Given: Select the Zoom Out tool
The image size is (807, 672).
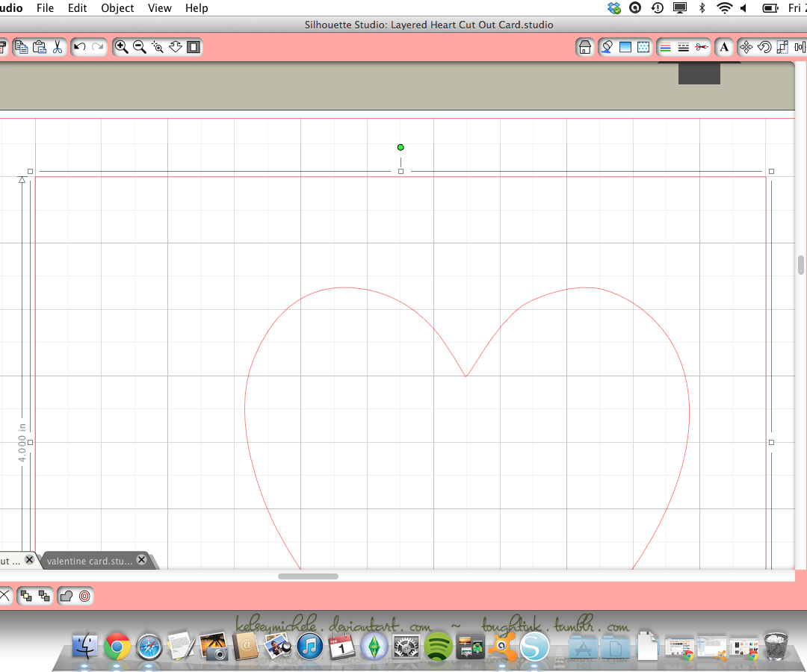Looking at the screenshot, I should coord(140,46).
